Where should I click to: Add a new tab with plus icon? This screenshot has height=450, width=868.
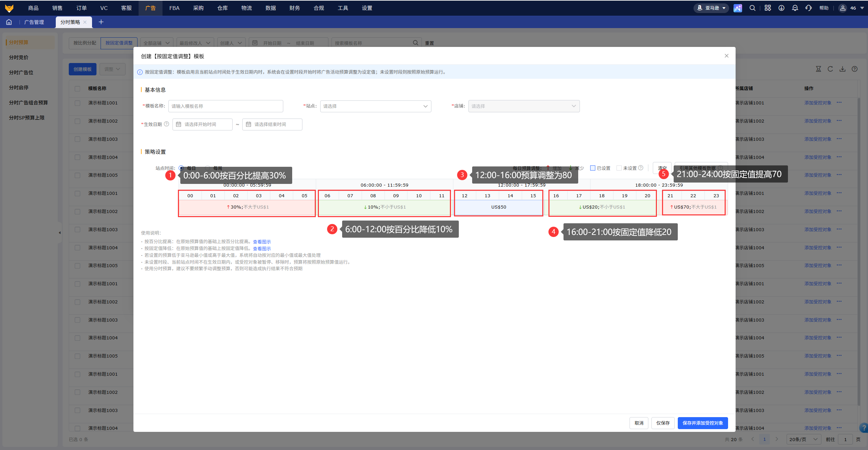tap(101, 22)
